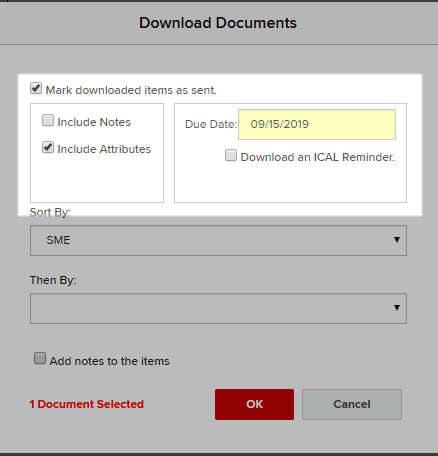Viewport: 438px width, 456px height.
Task: Click the 1 Document Selected status text
Action: pos(87,404)
